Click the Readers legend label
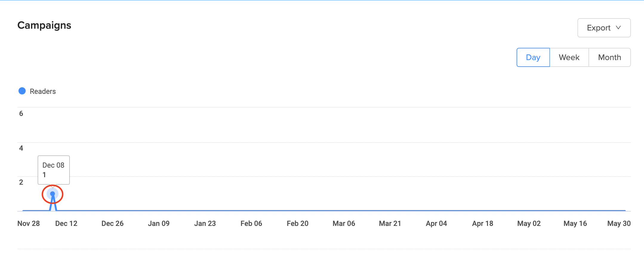Image resolution: width=644 pixels, height=254 pixels. click(x=43, y=91)
